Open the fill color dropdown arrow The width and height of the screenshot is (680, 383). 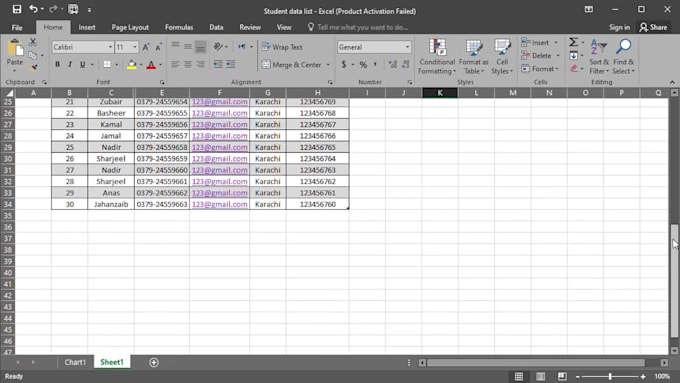pos(141,65)
